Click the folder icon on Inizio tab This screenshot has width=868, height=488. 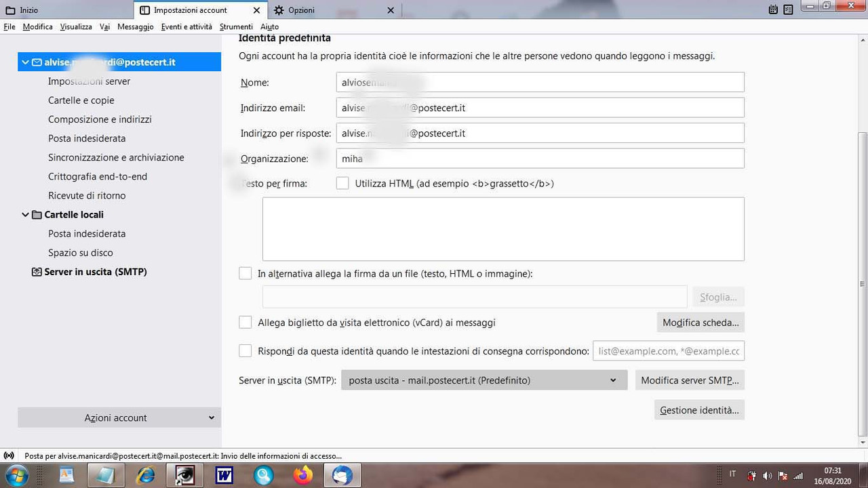coord(10,10)
